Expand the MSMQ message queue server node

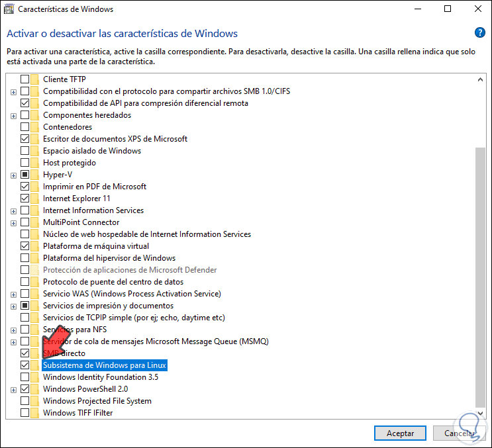[x=13, y=342]
